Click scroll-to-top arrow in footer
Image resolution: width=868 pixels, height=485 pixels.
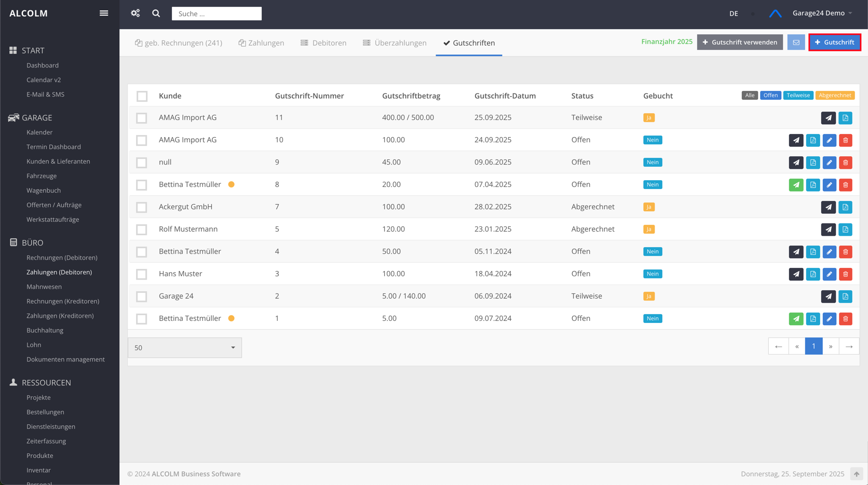point(857,474)
